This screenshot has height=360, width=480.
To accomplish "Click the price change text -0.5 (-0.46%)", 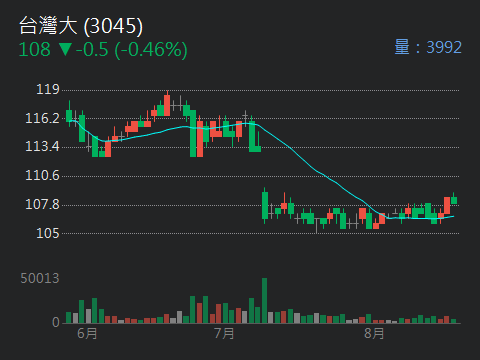I will click(x=132, y=50).
